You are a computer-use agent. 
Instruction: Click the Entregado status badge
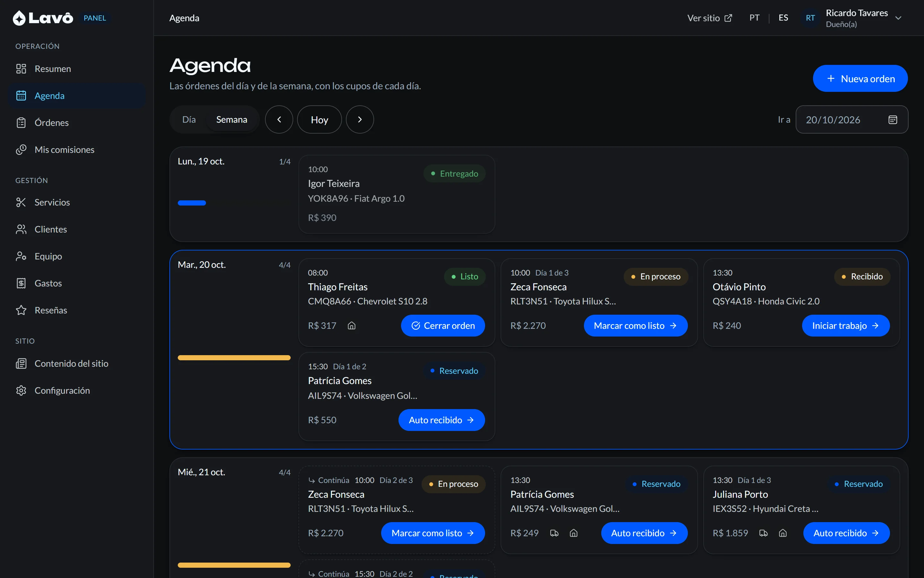(454, 173)
